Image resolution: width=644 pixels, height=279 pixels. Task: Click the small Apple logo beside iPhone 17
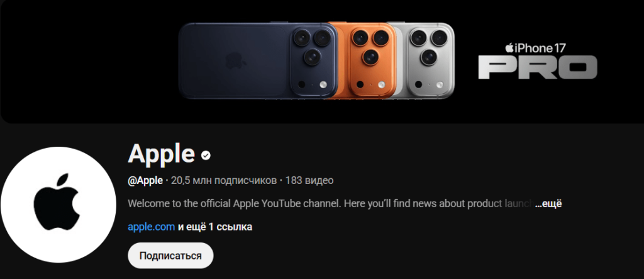509,48
